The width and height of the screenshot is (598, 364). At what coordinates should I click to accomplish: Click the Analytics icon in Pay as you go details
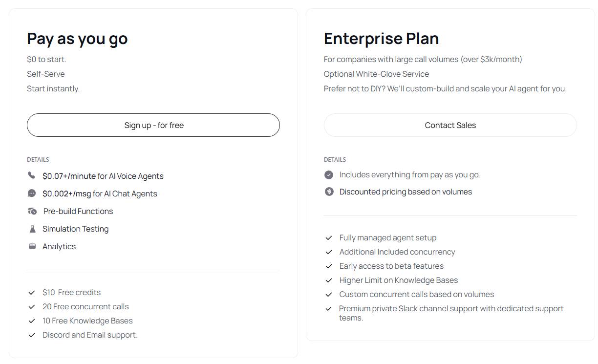(31, 246)
